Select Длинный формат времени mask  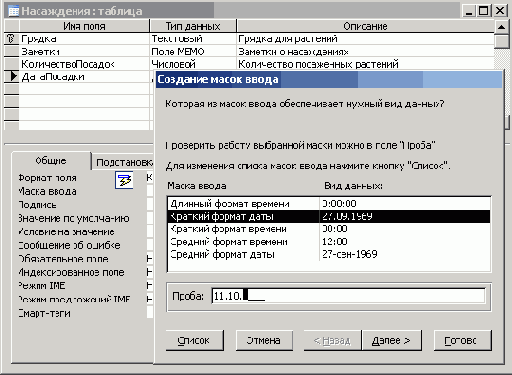(329, 204)
